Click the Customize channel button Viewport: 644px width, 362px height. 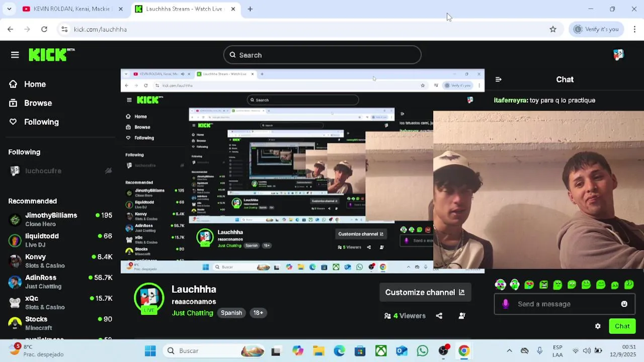coord(425,292)
